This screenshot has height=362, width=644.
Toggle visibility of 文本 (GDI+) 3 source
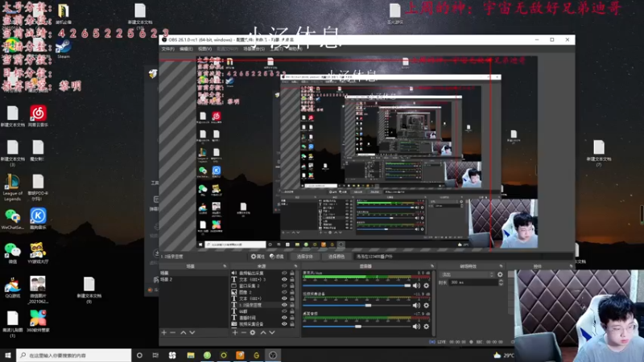tap(284, 279)
